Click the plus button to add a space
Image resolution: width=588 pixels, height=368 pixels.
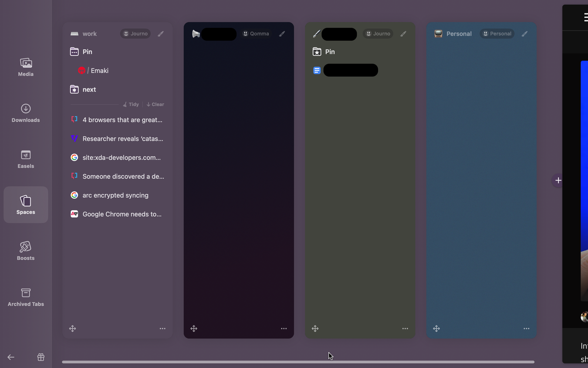pos(558,180)
